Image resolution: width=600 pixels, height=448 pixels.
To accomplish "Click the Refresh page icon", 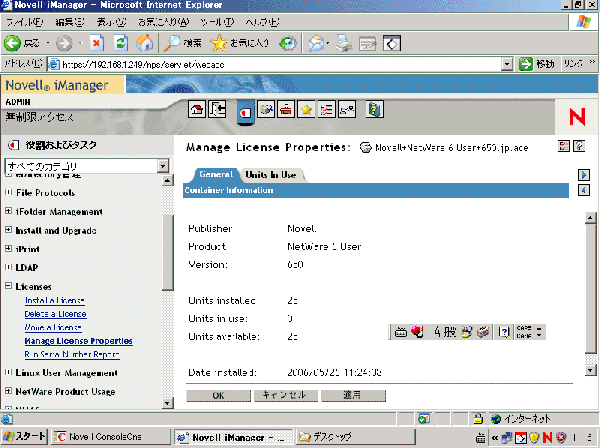I will [x=121, y=43].
